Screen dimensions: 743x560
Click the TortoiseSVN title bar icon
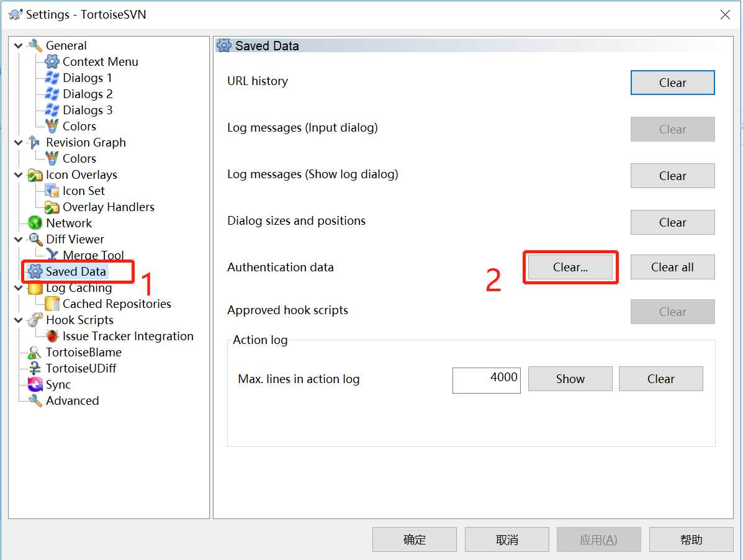click(15, 14)
